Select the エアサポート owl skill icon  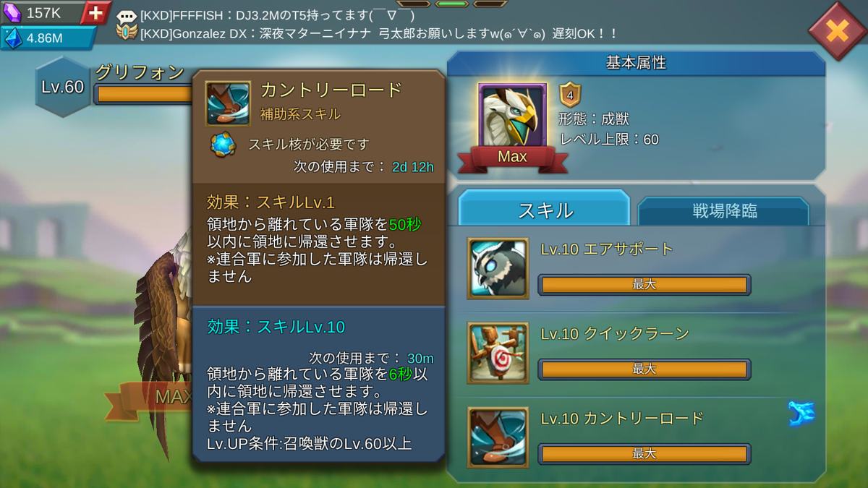click(x=498, y=268)
